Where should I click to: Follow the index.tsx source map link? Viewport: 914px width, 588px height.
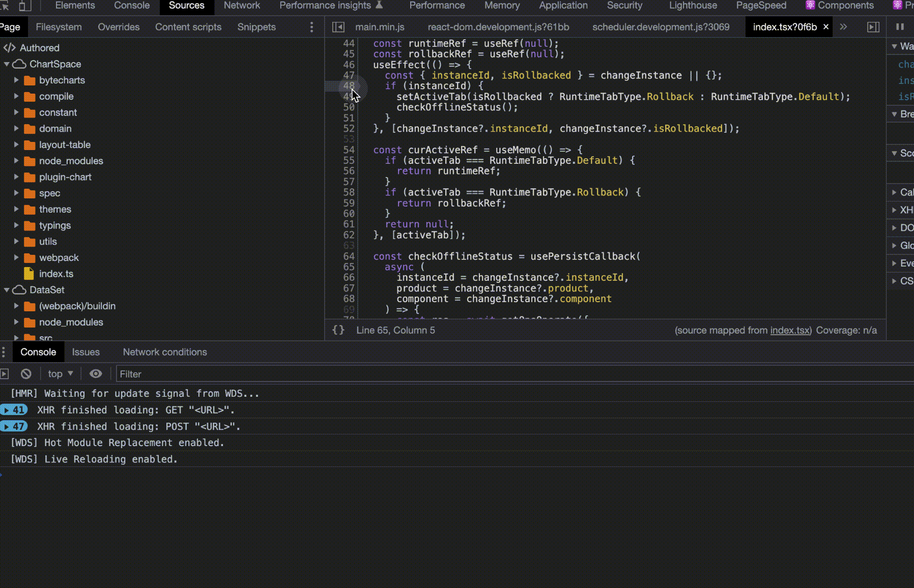click(790, 330)
